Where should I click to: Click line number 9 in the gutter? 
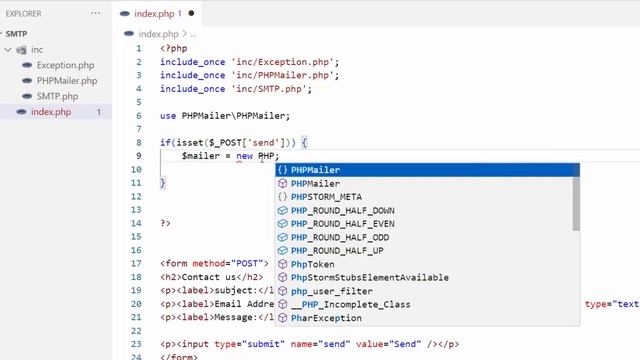139,156
